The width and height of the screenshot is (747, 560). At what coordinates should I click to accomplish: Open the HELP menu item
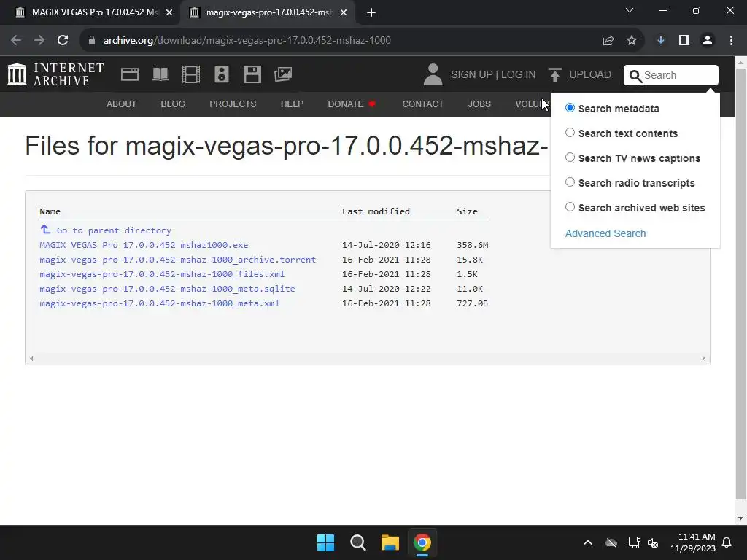pyautogui.click(x=292, y=104)
